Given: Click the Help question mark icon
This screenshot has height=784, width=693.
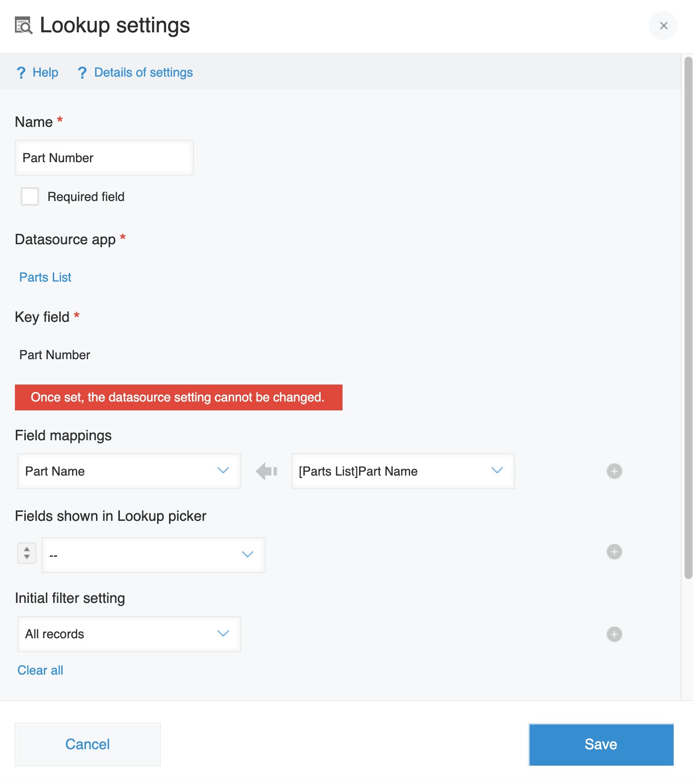Looking at the screenshot, I should tap(21, 73).
